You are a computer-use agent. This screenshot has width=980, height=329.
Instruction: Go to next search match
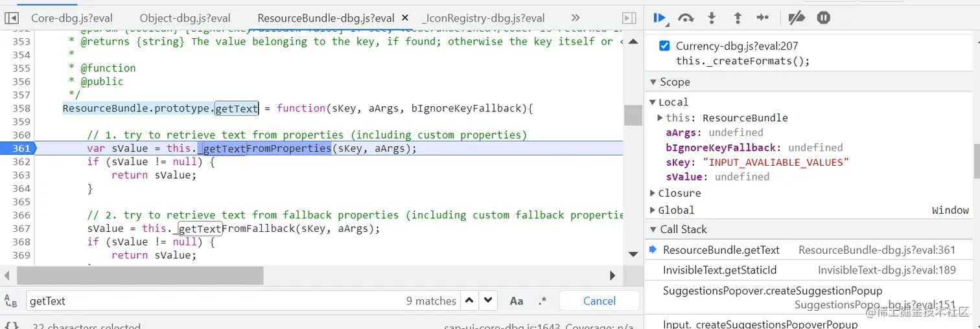[x=488, y=301]
